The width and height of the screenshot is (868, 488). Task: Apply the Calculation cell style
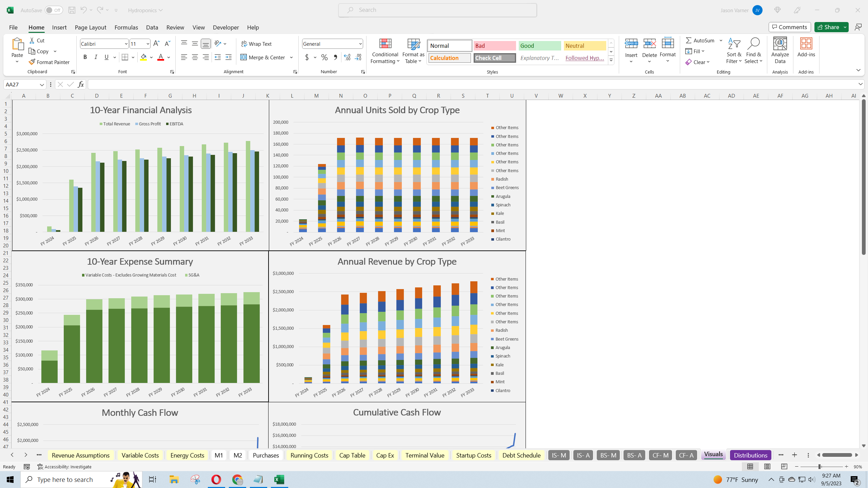click(x=449, y=58)
